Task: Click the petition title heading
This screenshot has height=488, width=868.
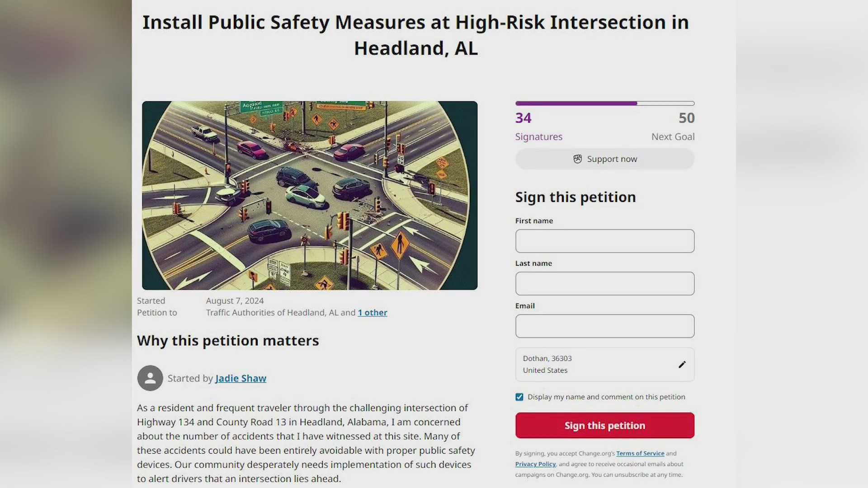Action: [x=415, y=35]
